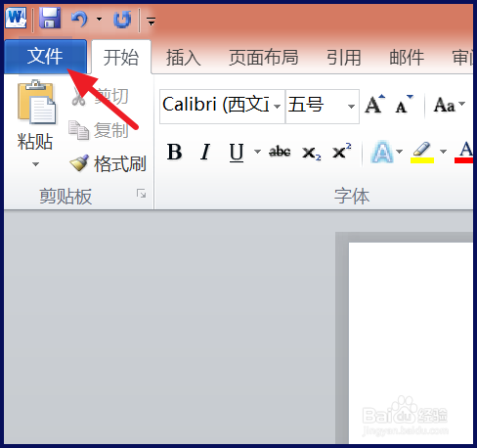This screenshot has height=448, width=477.
Task: Open the Customize Quick Access Toolbar menu
Action: coord(152,22)
